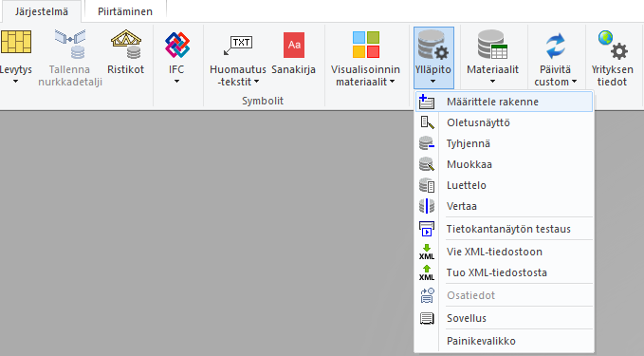
Task: Open the Järjestelmä ribbon tab
Action: pos(42,11)
